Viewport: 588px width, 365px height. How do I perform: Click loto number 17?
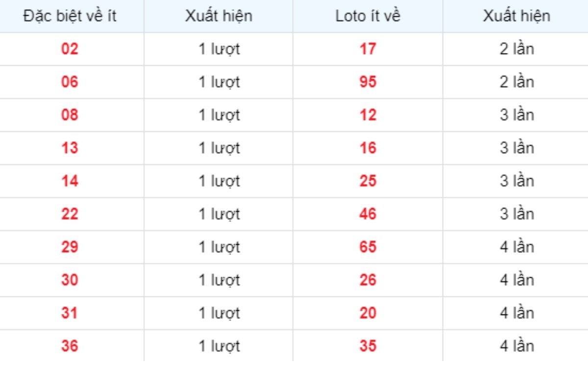(x=367, y=49)
